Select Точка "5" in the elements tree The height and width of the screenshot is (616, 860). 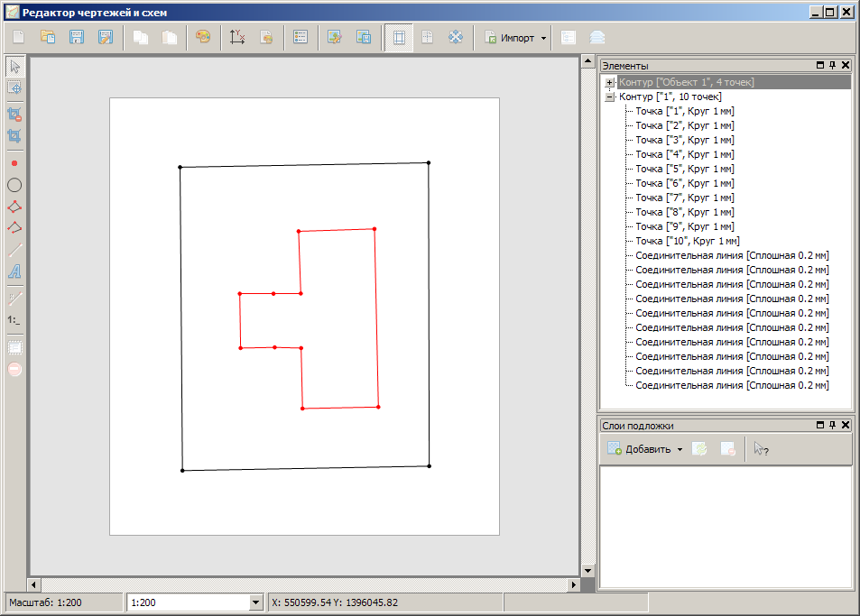point(684,169)
